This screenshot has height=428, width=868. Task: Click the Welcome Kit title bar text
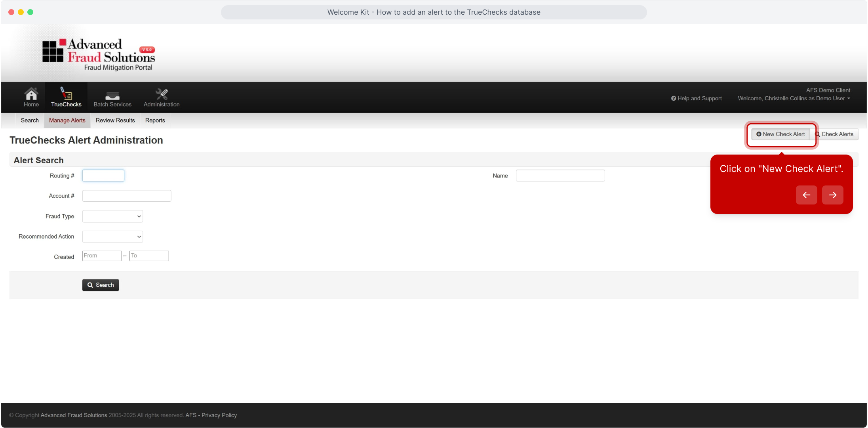(x=434, y=12)
